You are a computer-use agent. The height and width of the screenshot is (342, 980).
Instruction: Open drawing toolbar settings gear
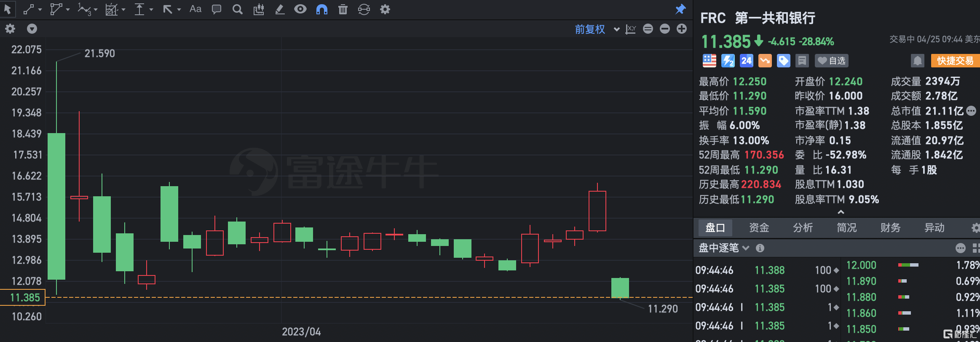pos(385,9)
